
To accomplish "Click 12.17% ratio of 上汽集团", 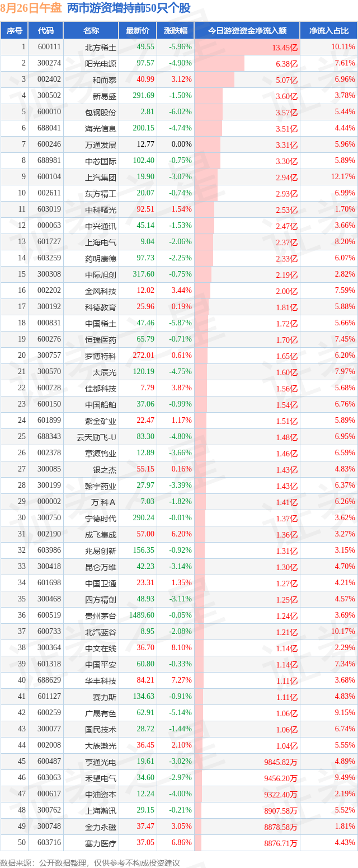I will (343, 177).
